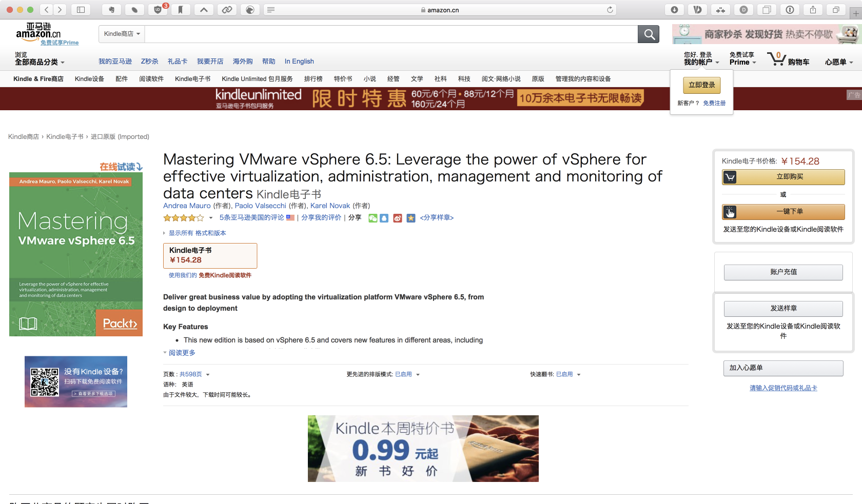
Task: Expand the star rating breakdown arrow
Action: click(x=211, y=218)
